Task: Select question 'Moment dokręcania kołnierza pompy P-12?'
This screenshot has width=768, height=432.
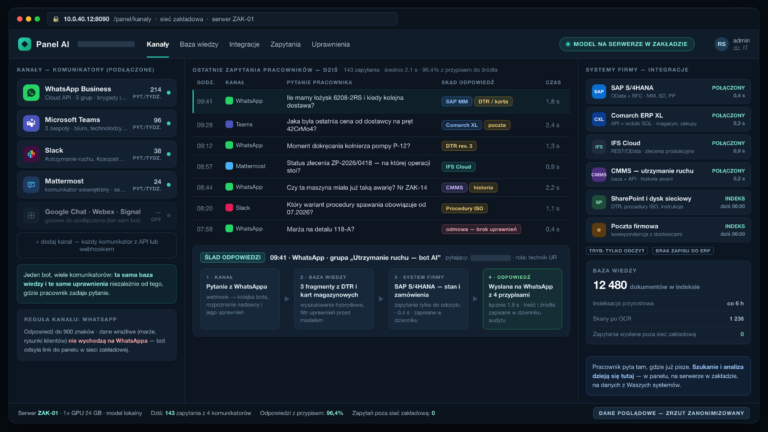Action: click(348, 146)
